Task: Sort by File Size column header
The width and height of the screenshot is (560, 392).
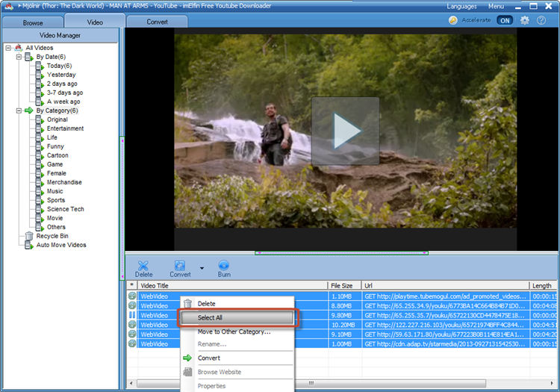Action: click(345, 286)
